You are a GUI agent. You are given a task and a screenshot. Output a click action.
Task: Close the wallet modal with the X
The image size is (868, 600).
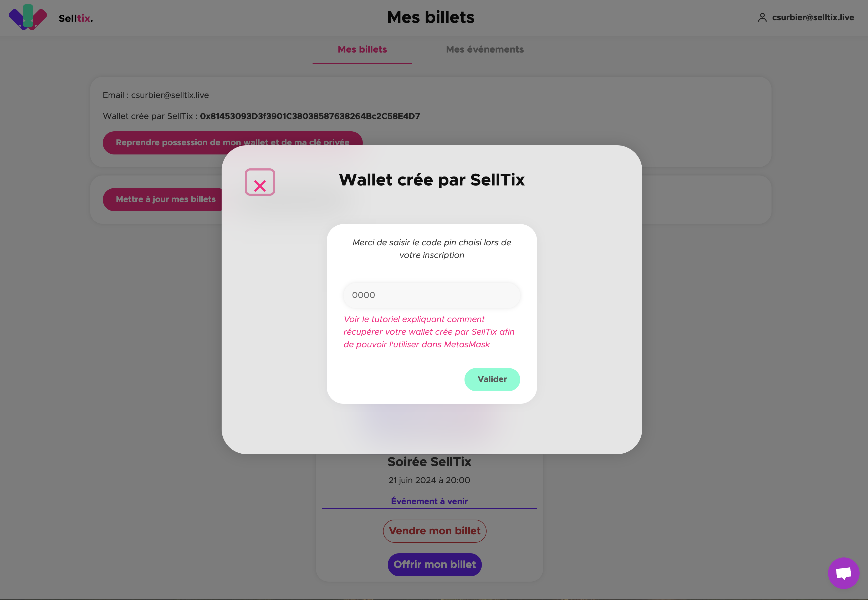pos(260,182)
